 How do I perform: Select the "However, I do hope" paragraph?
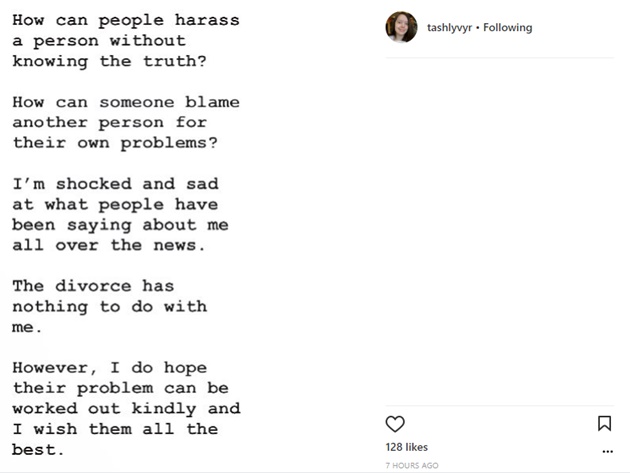click(126, 409)
